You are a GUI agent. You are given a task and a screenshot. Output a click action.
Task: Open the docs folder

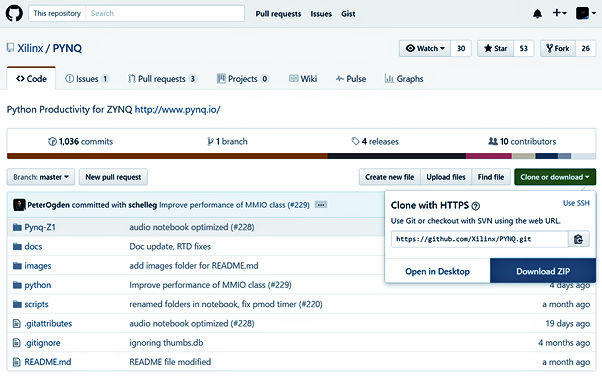(33, 247)
